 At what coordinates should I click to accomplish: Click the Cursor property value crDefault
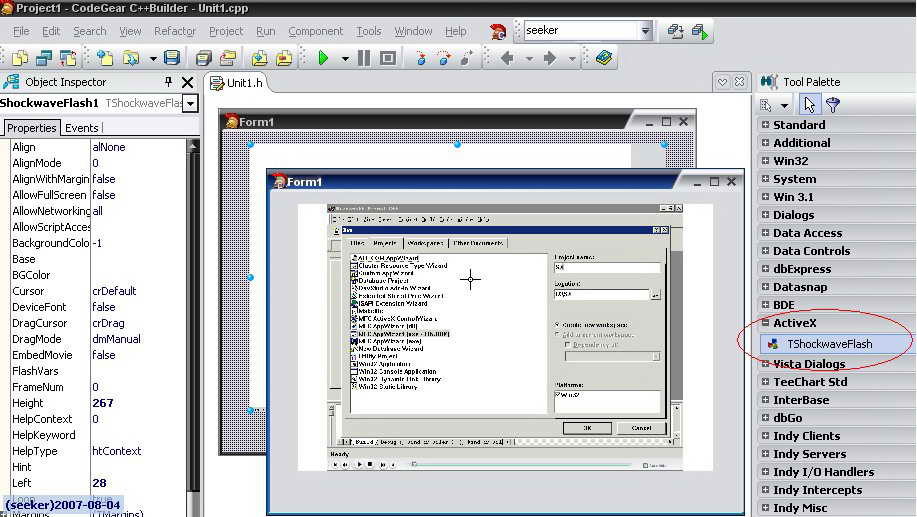click(114, 291)
